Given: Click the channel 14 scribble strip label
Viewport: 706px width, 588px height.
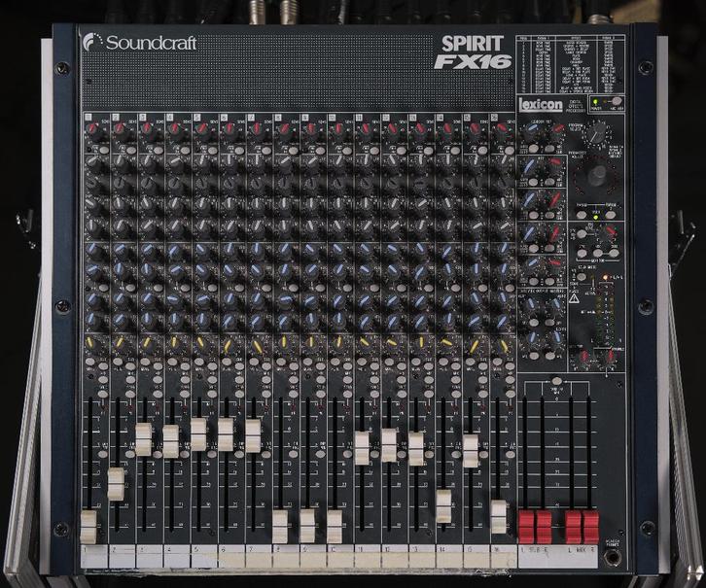Looking at the screenshot, I should tap(449, 558).
